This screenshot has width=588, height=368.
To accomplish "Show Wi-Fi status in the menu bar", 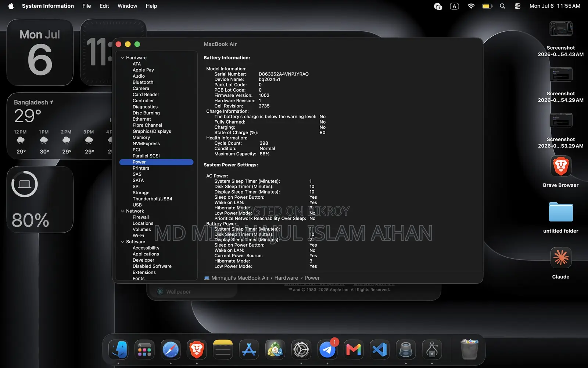I will [471, 6].
